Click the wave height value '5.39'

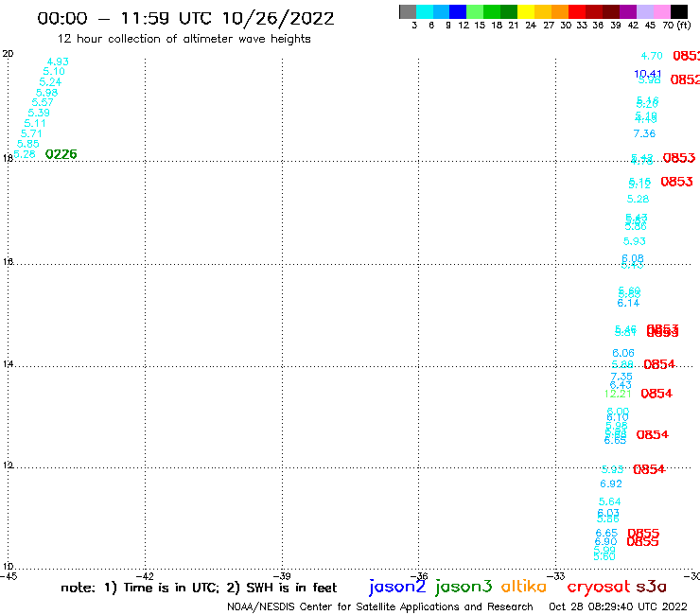pyautogui.click(x=39, y=113)
